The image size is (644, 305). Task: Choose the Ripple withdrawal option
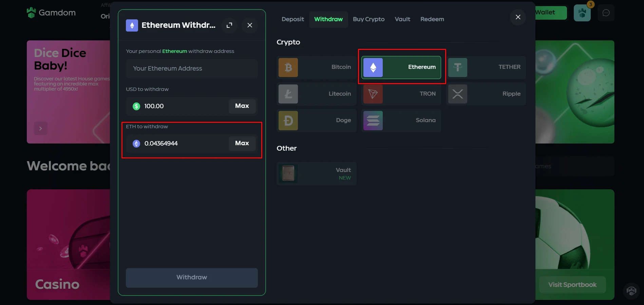pyautogui.click(x=486, y=94)
